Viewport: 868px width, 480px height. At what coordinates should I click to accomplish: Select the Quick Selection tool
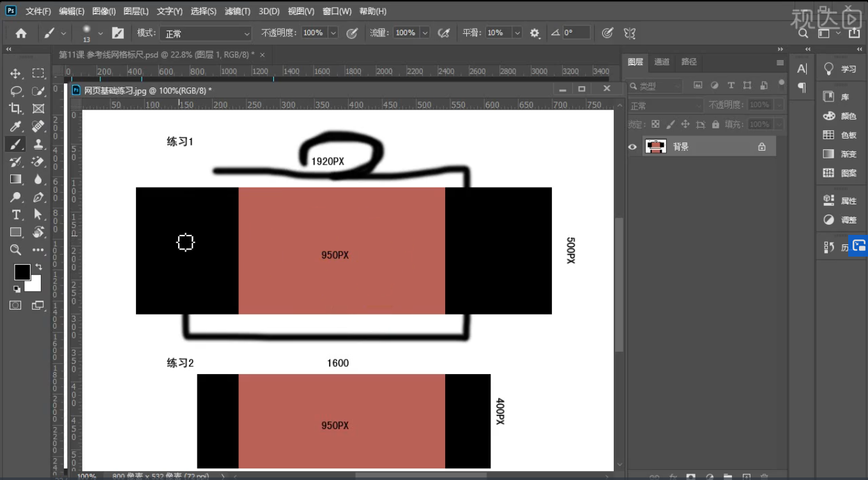point(38,91)
